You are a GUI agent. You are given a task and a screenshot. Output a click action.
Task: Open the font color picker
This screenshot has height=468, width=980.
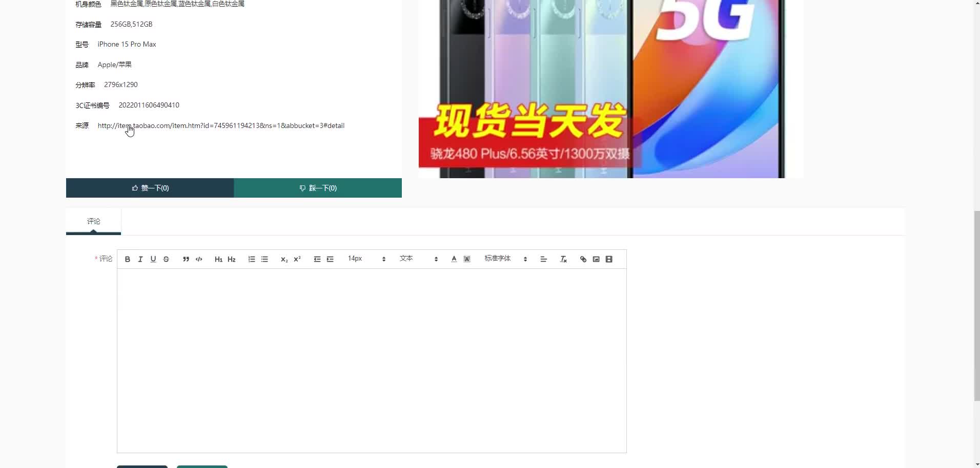[x=454, y=259]
